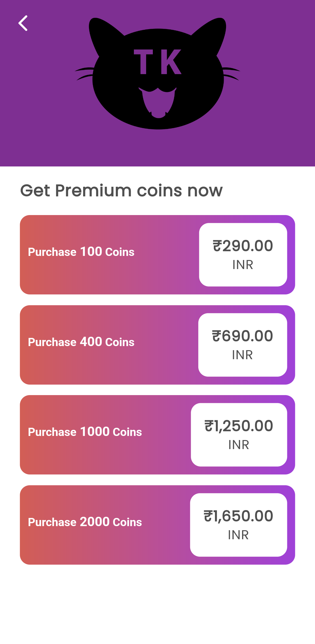
Task: Open the Purchase 400 Coins option
Action: pos(81,342)
